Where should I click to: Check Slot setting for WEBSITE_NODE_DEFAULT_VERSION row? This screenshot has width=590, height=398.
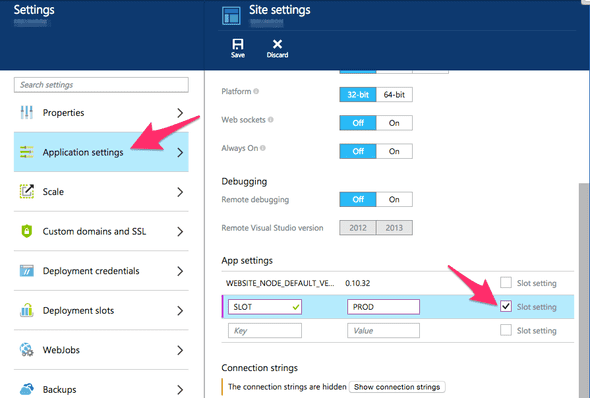pyautogui.click(x=506, y=283)
